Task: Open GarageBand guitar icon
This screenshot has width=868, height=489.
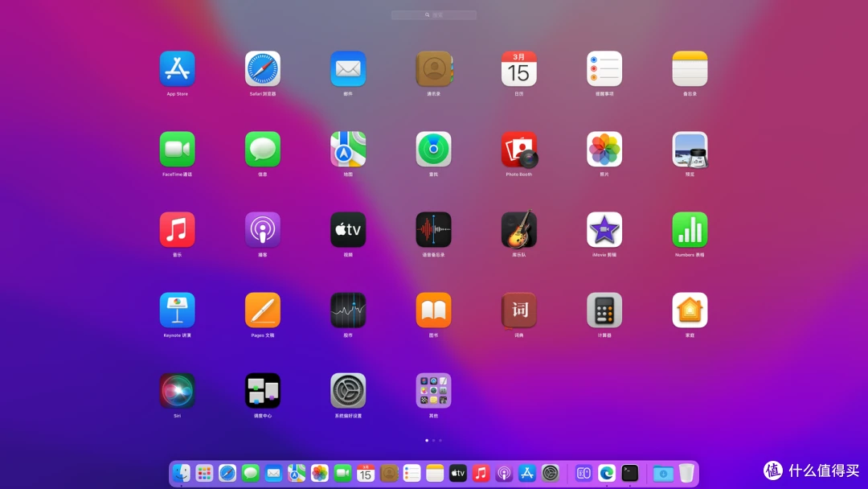Action: coord(519,228)
